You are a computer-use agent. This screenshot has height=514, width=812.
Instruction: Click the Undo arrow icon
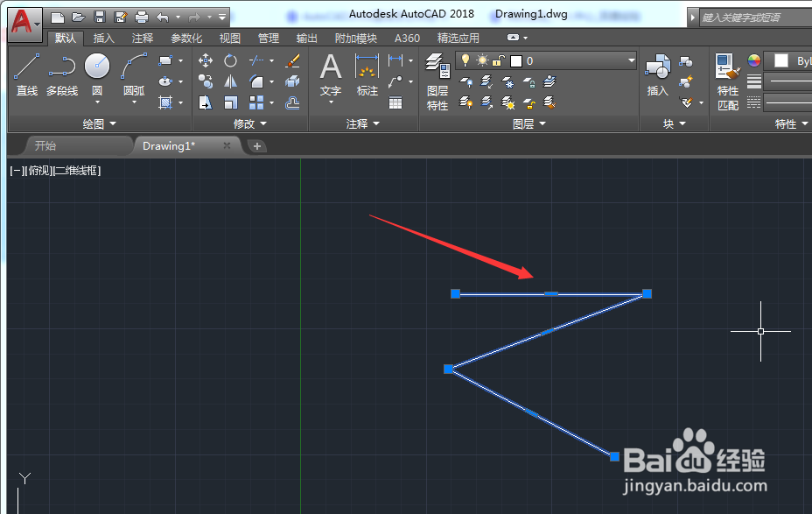[163, 18]
